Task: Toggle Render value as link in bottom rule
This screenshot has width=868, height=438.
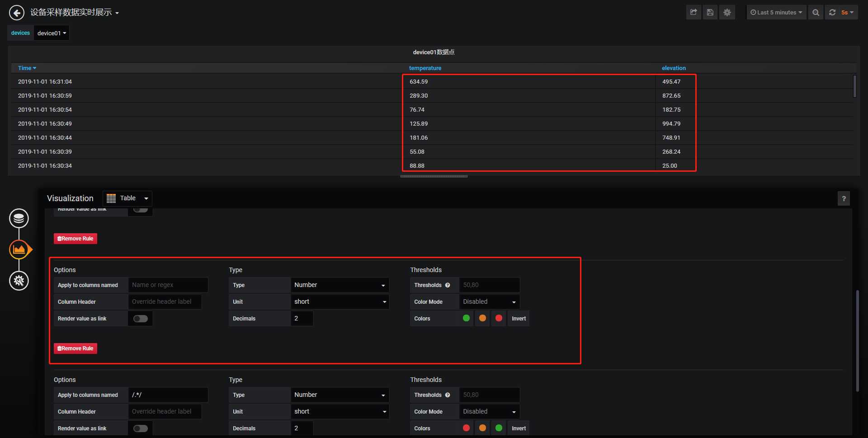Action: point(141,429)
